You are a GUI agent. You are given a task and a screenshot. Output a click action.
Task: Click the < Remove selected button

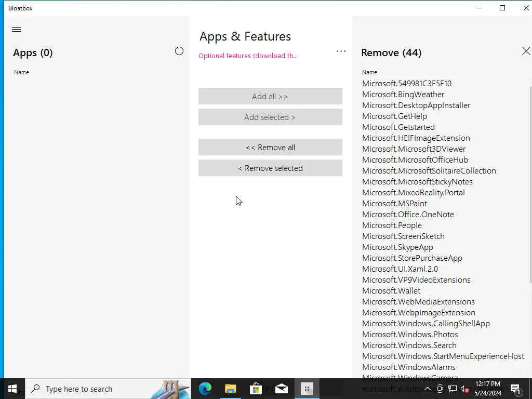(270, 168)
